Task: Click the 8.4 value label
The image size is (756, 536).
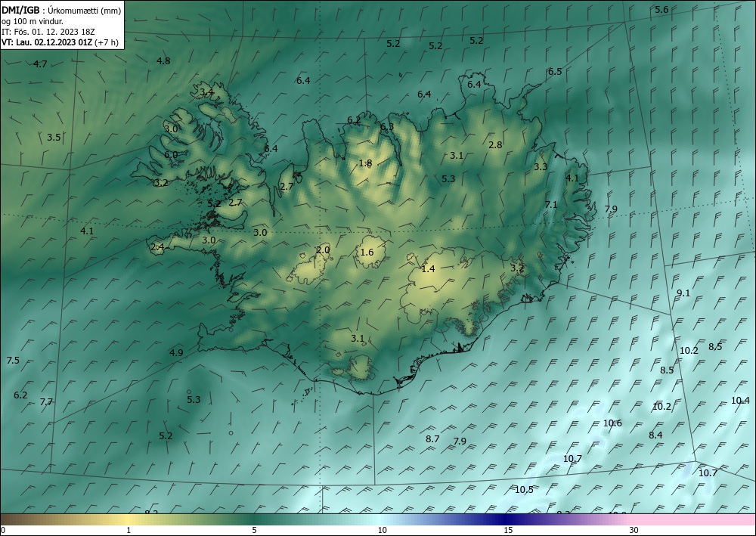Action: (x=655, y=435)
